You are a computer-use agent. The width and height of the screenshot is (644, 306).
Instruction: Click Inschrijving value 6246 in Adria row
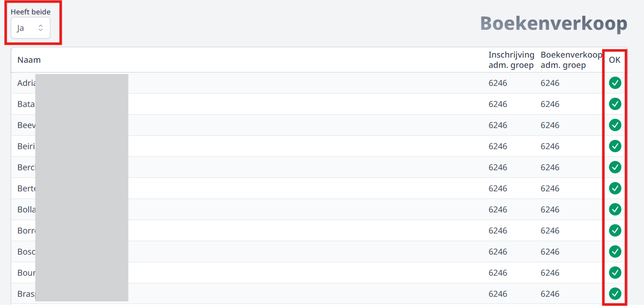click(x=498, y=83)
